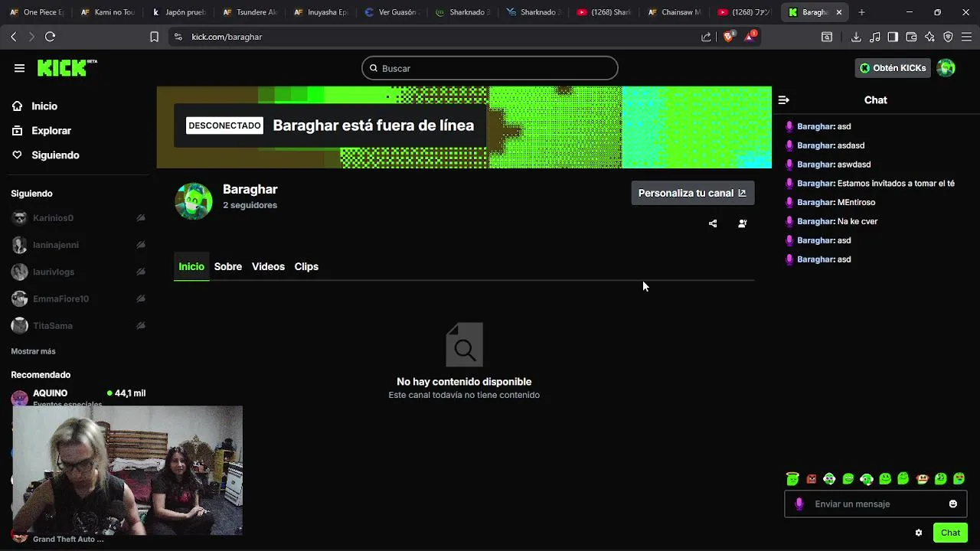Open the user profile avatar menu
The image size is (980, 551).
pyautogui.click(x=946, y=68)
